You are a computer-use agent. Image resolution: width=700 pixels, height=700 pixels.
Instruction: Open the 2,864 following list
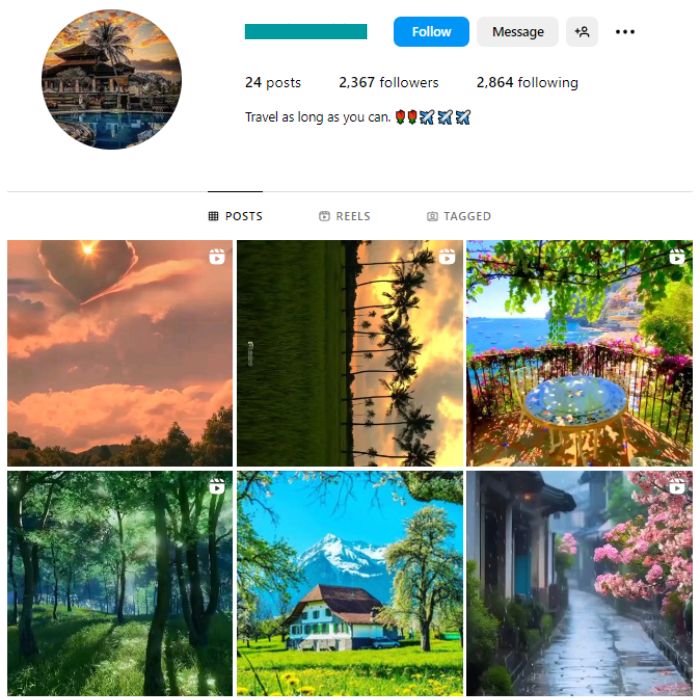(x=527, y=83)
